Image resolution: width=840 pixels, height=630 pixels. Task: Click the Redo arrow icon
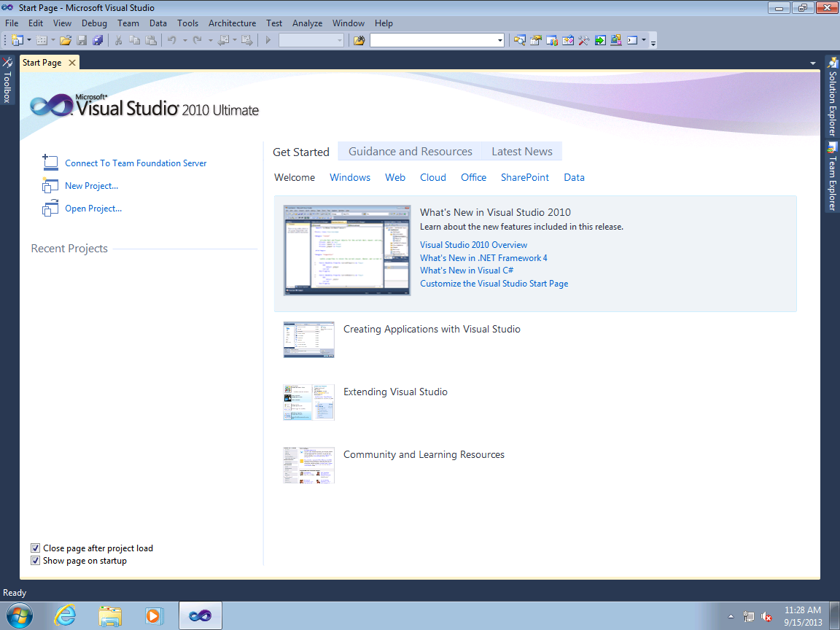[x=198, y=40]
